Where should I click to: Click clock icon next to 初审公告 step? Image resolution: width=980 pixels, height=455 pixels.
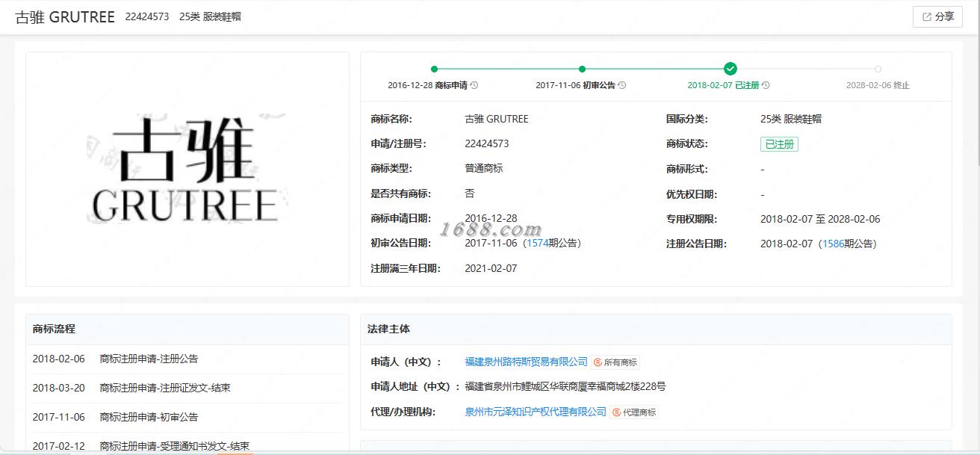[x=622, y=85]
